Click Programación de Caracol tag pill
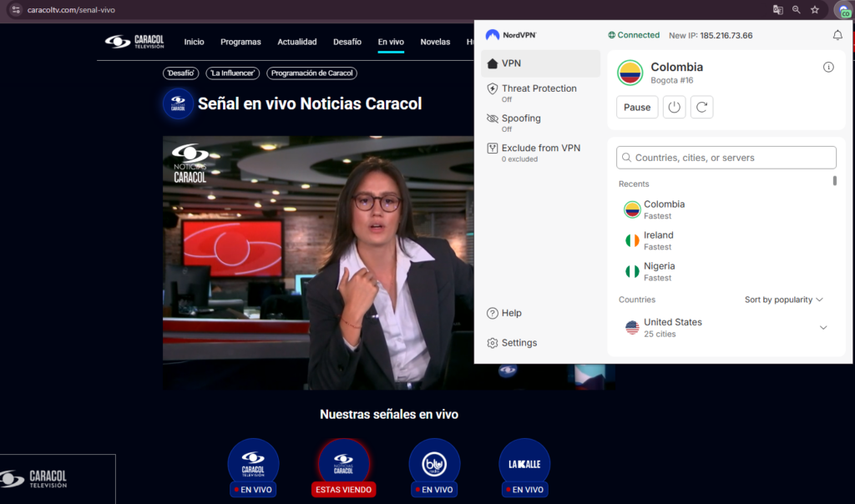Viewport: 855px width, 504px height. (x=312, y=73)
